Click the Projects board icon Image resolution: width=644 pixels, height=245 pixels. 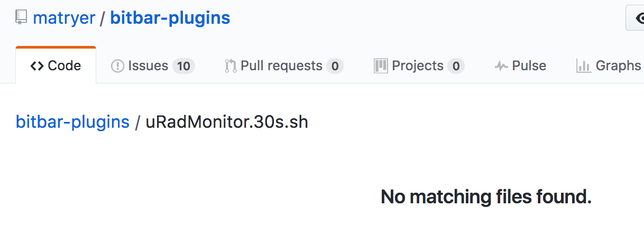pos(381,66)
